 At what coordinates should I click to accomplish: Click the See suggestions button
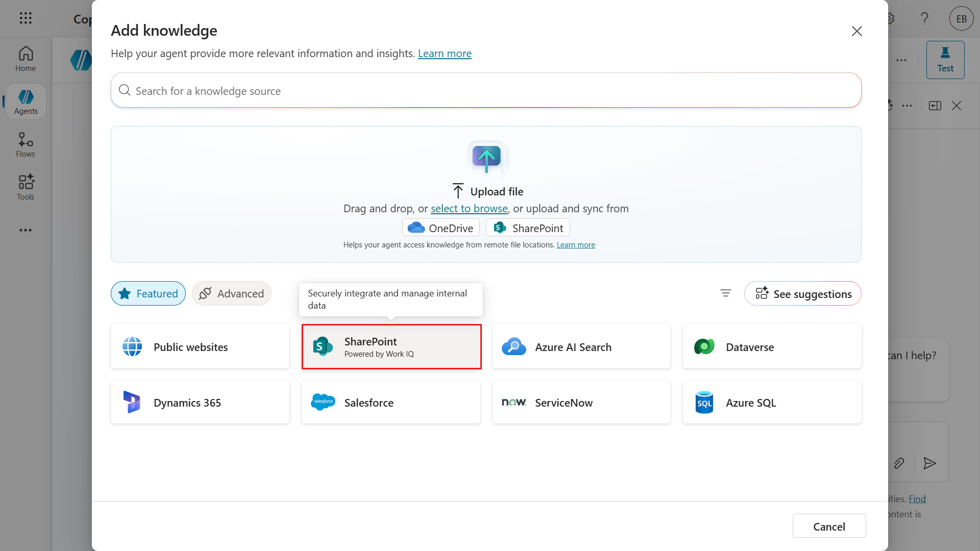[802, 293]
